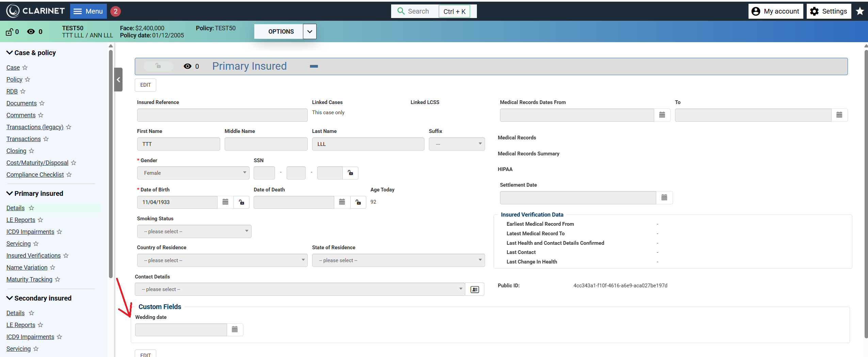Collapse the Case & policy section
868x357 pixels.
(10, 53)
